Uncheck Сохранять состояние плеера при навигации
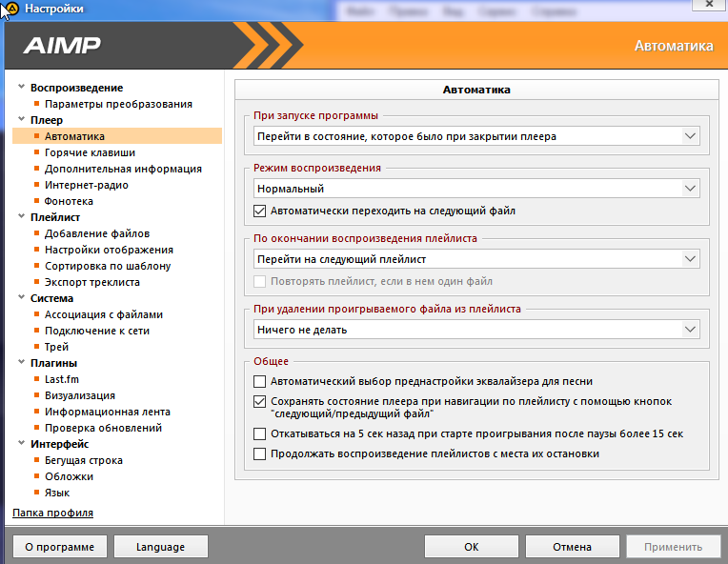This screenshot has width=728, height=564. coord(259,401)
